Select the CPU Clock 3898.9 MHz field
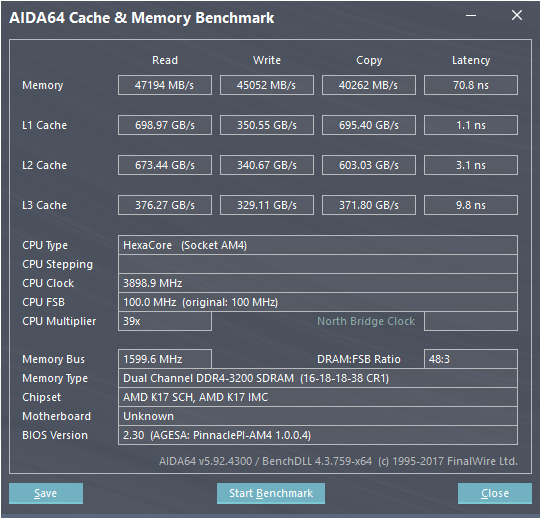Screen dimensions: 540x518 click(318, 283)
